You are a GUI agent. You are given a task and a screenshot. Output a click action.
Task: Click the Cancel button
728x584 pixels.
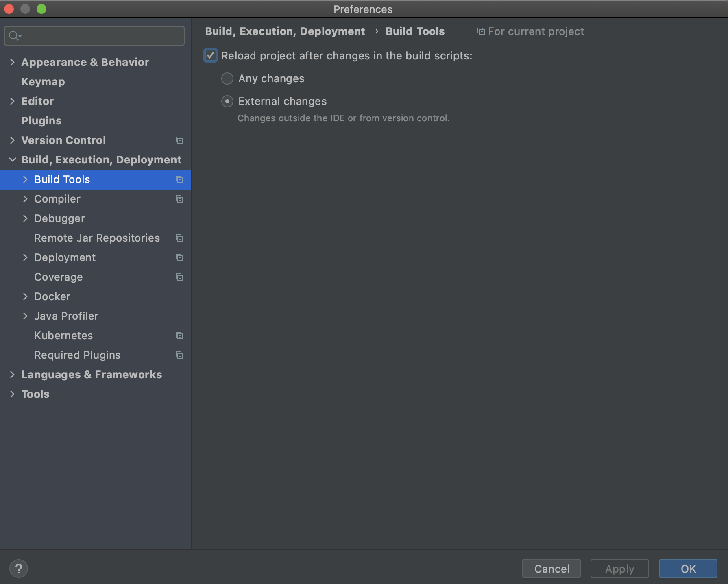click(x=551, y=569)
